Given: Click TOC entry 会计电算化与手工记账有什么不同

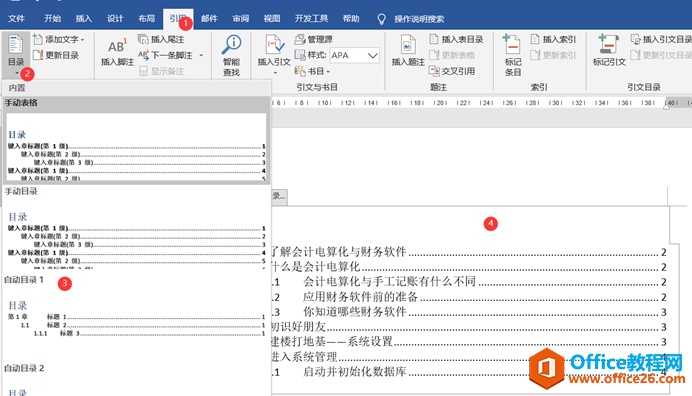Looking at the screenshot, I should (x=389, y=281).
